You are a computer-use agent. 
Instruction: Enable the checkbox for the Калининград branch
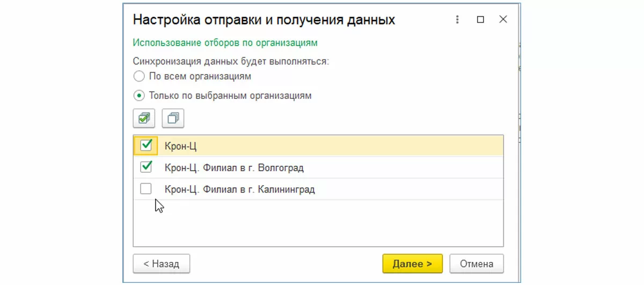coord(146,189)
